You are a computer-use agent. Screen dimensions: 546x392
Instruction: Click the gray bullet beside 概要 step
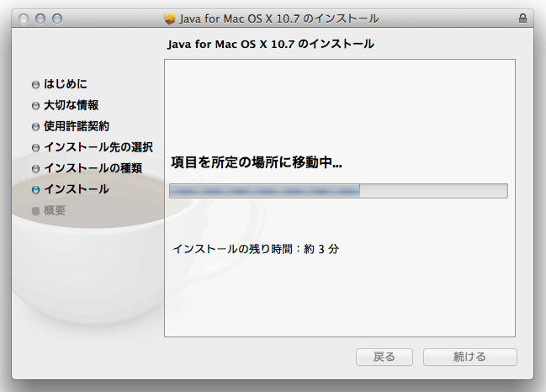(x=35, y=211)
